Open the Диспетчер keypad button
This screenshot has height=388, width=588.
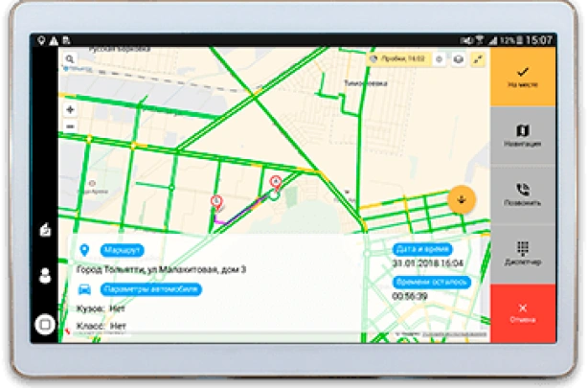click(523, 253)
